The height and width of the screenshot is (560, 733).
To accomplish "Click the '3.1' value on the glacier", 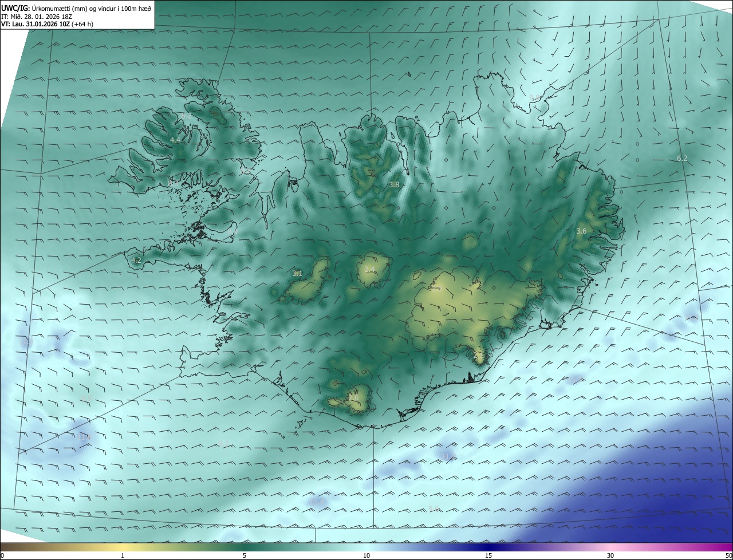I will click(x=297, y=273).
